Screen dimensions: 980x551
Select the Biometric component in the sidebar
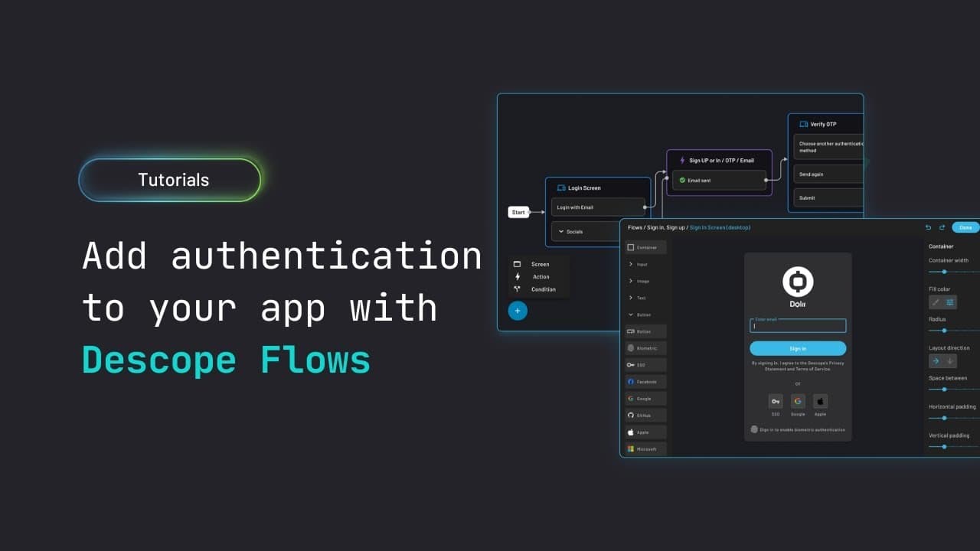[x=645, y=347]
